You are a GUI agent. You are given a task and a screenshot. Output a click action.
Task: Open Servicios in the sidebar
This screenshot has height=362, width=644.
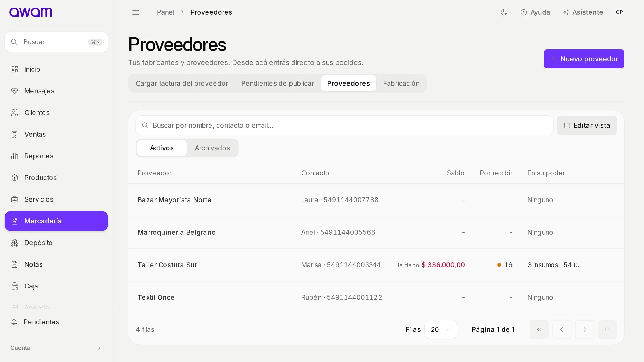coord(56,199)
